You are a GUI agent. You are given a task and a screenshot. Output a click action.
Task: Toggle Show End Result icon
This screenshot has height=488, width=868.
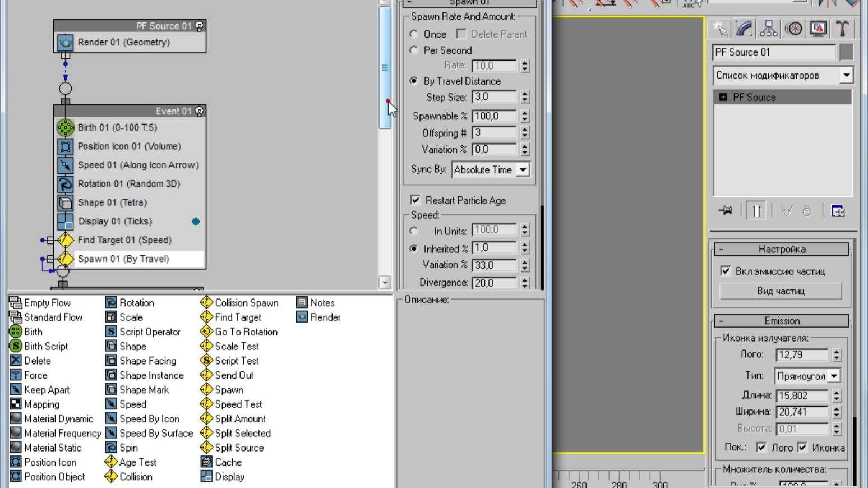[x=756, y=211]
